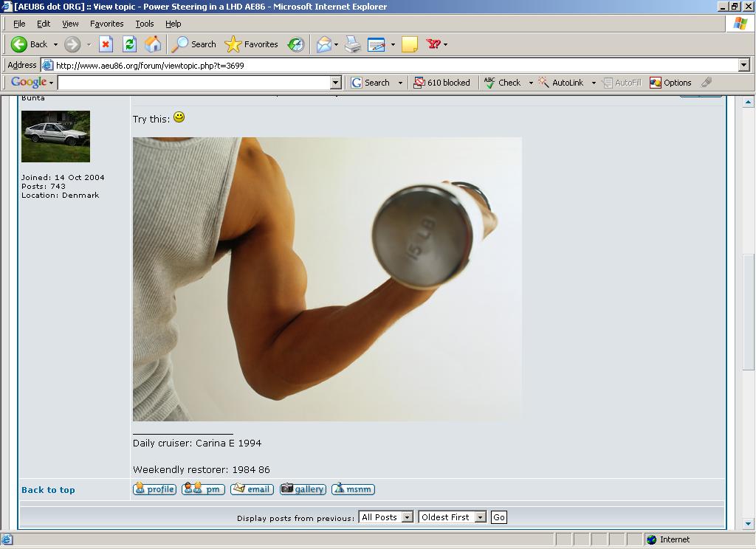
Task: Open the Favorites menu in menu bar
Action: [x=106, y=24]
